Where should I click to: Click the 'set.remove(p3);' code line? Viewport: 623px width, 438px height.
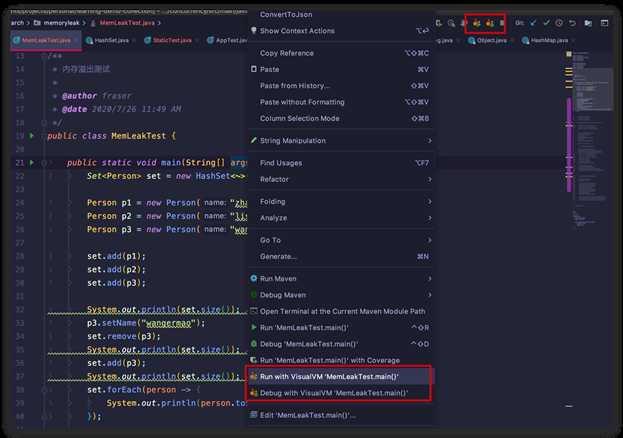click(124, 336)
